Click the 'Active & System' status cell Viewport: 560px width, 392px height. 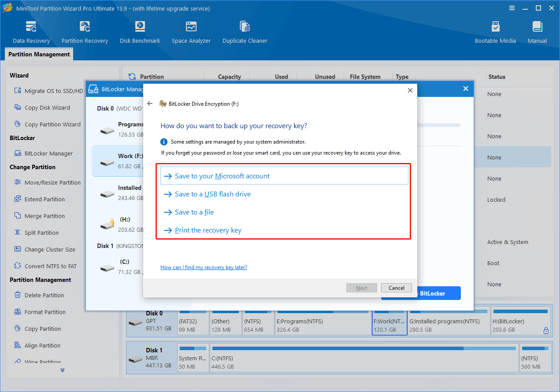tap(508, 242)
